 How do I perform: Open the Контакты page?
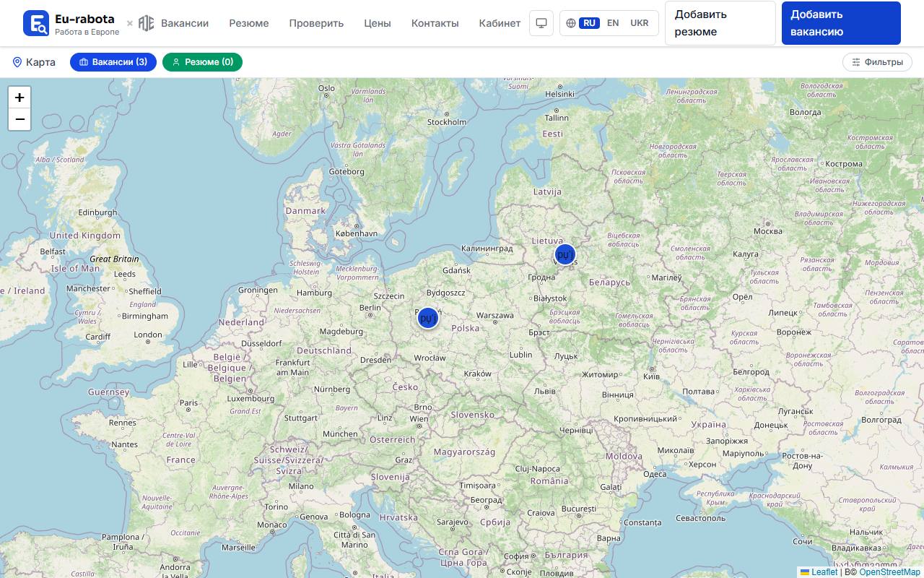pyautogui.click(x=435, y=23)
